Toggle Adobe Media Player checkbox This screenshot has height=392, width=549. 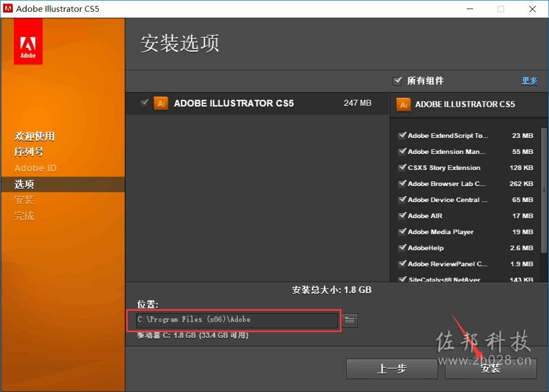coord(402,232)
